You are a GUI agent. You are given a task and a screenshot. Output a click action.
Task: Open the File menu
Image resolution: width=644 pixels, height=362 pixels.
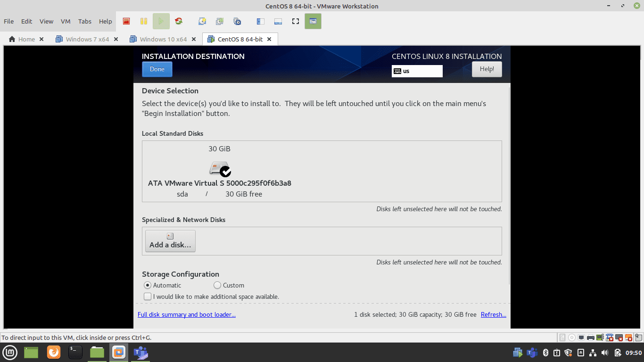coord(8,21)
